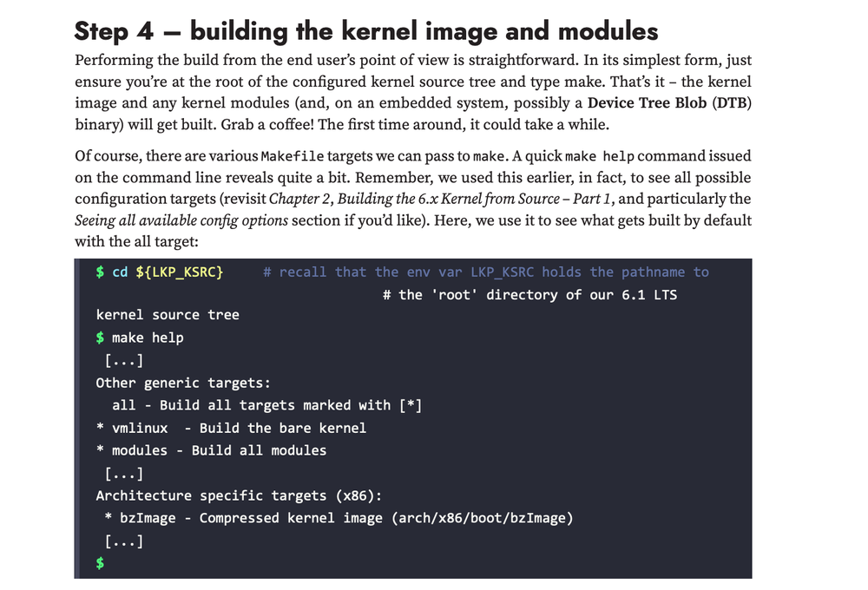Click the "vmlinux - Build the bare kernel" line
Image resolution: width=868 pixels, height=590 pixels.
coord(231,428)
